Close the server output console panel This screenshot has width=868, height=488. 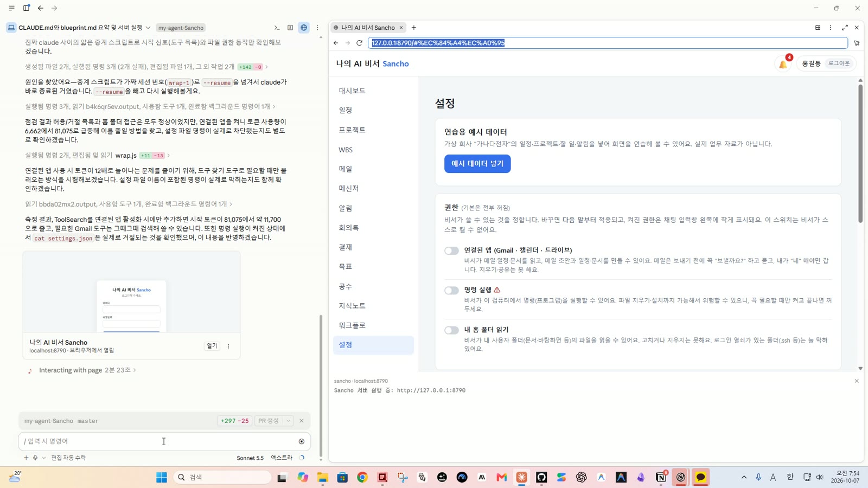tap(857, 381)
